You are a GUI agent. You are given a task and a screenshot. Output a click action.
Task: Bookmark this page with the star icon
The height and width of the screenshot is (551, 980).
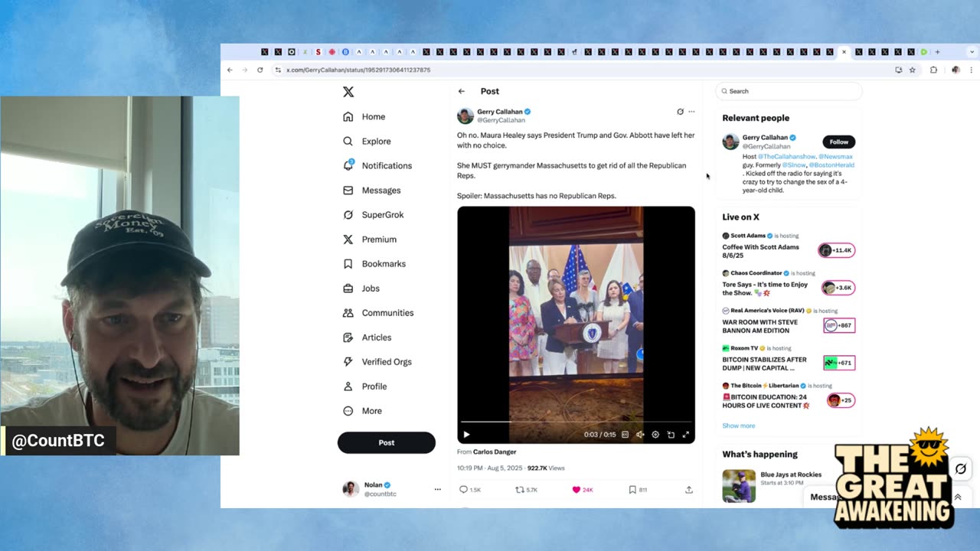[912, 70]
